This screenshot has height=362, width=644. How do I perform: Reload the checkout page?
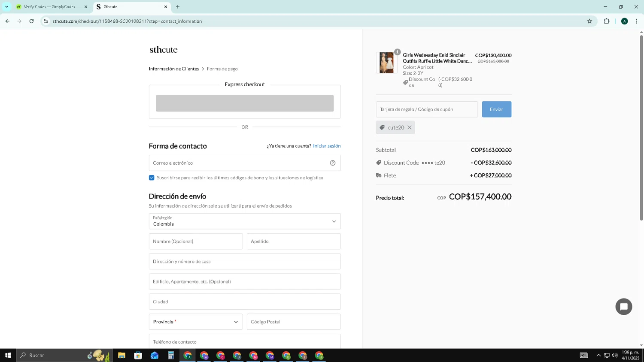(31, 21)
